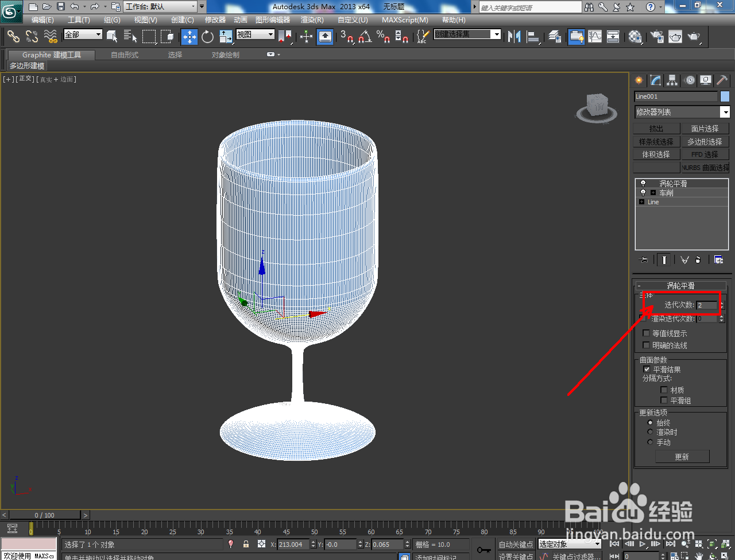
Task: Check the 平滑组 checkbox
Action: click(664, 400)
